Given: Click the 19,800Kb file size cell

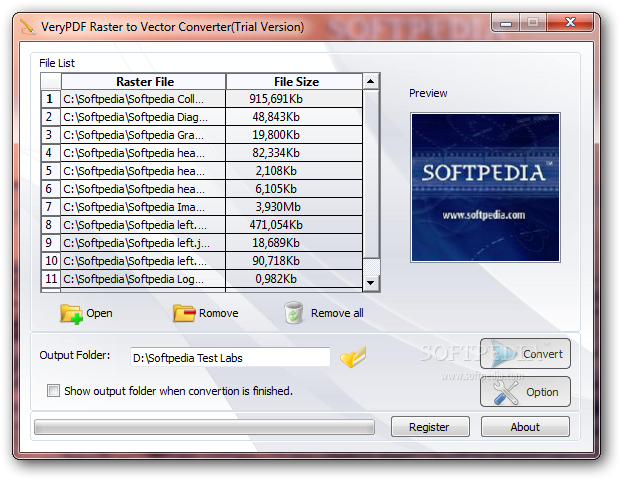Looking at the screenshot, I should tap(294, 135).
